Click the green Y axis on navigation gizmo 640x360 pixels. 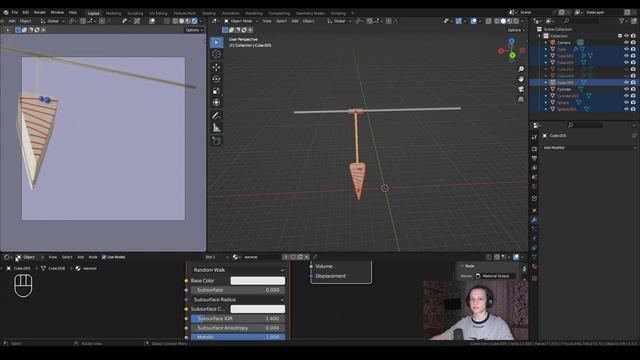pyautogui.click(x=512, y=55)
